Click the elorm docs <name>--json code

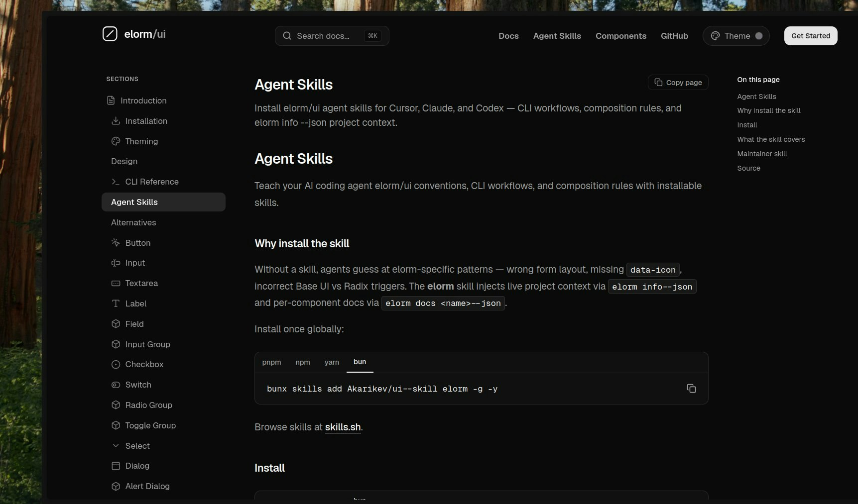443,303
